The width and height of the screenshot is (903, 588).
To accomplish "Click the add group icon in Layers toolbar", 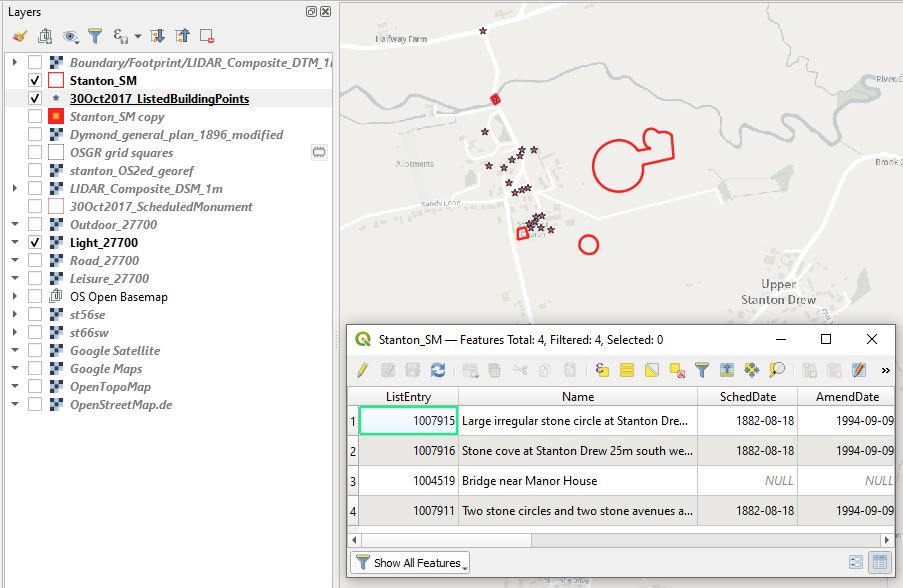I will [45, 36].
